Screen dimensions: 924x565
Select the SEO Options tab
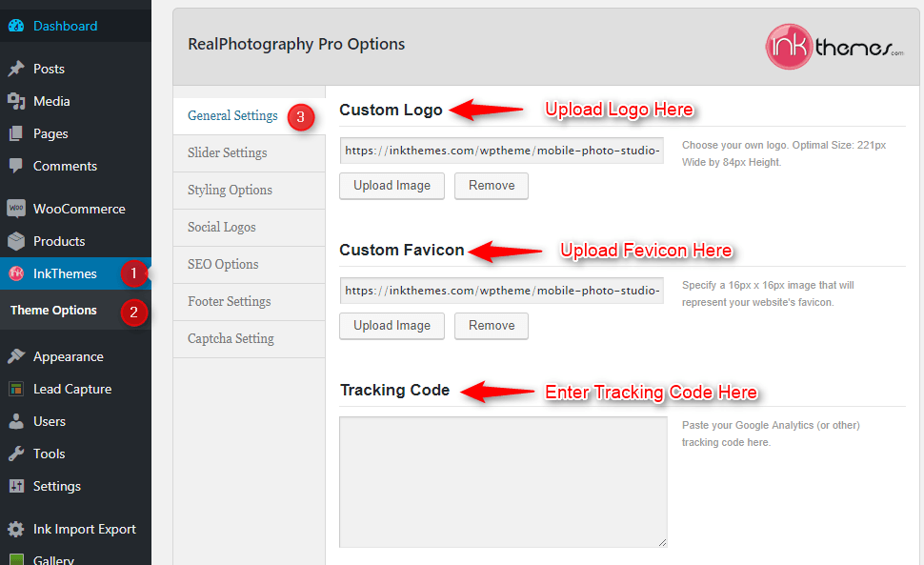click(223, 264)
